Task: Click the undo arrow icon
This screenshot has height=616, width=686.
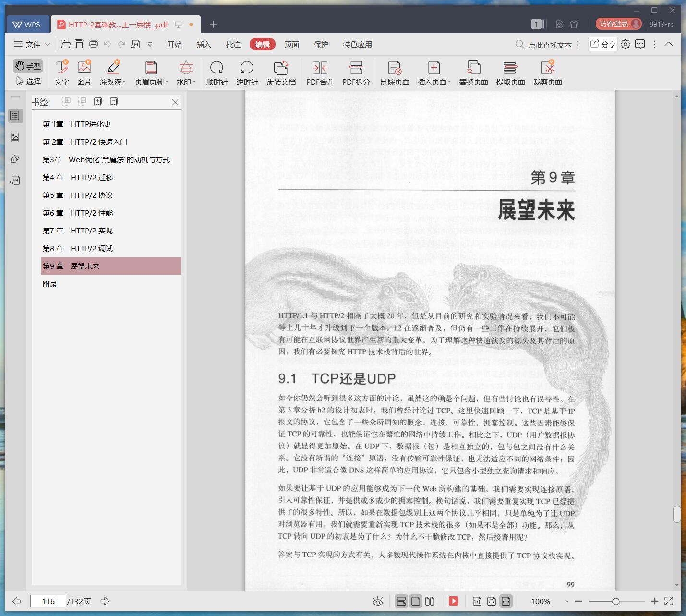Action: tap(108, 44)
